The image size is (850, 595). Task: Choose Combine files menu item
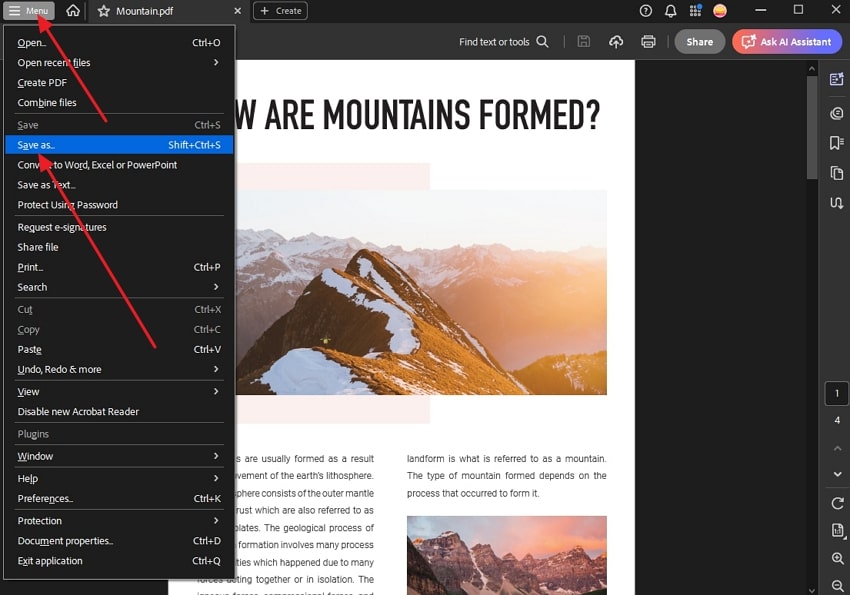click(x=119, y=103)
